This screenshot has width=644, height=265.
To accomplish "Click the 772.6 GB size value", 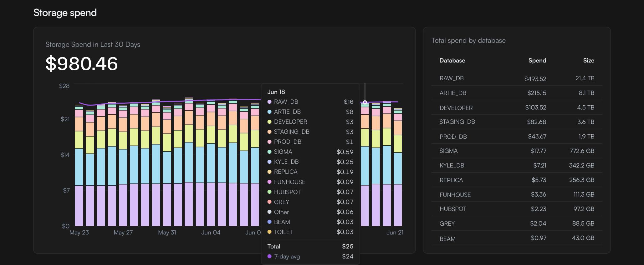I will point(582,151).
